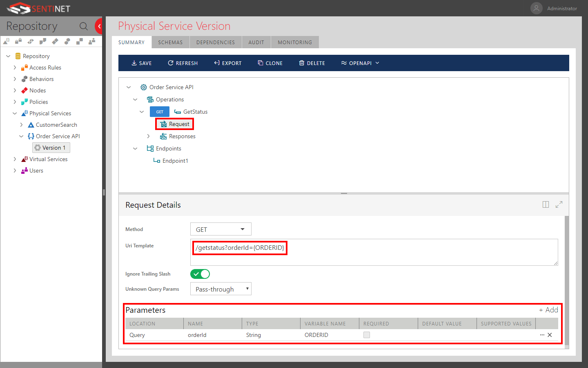This screenshot has width=588, height=368.
Task: Click the policies toolbar icon with rounded squares
Action: coord(43,41)
